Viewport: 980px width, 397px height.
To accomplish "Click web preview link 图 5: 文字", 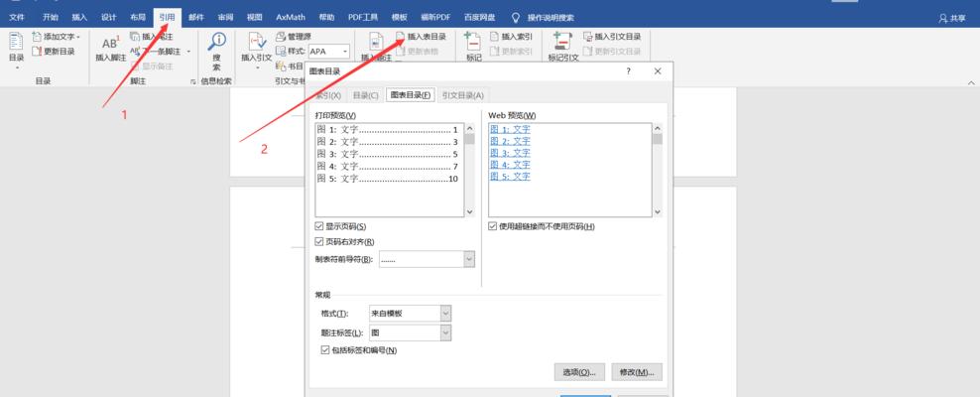I will (510, 177).
